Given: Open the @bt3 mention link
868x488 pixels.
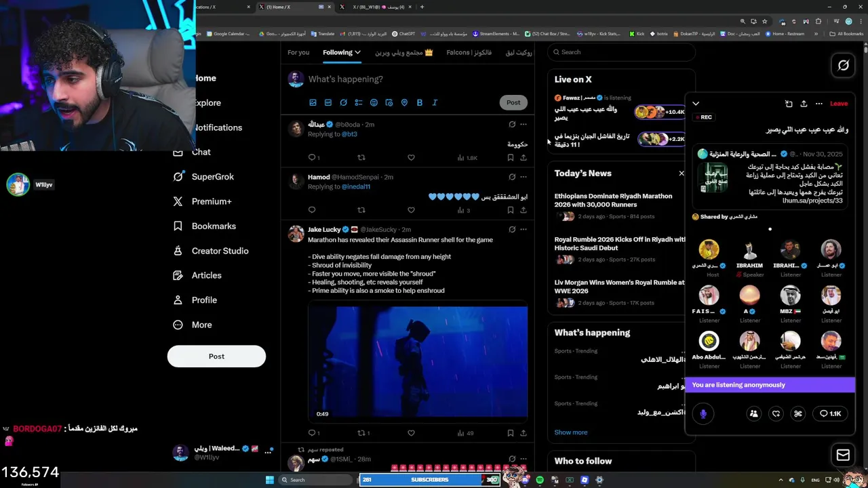Looking at the screenshot, I should pyautogui.click(x=349, y=134).
